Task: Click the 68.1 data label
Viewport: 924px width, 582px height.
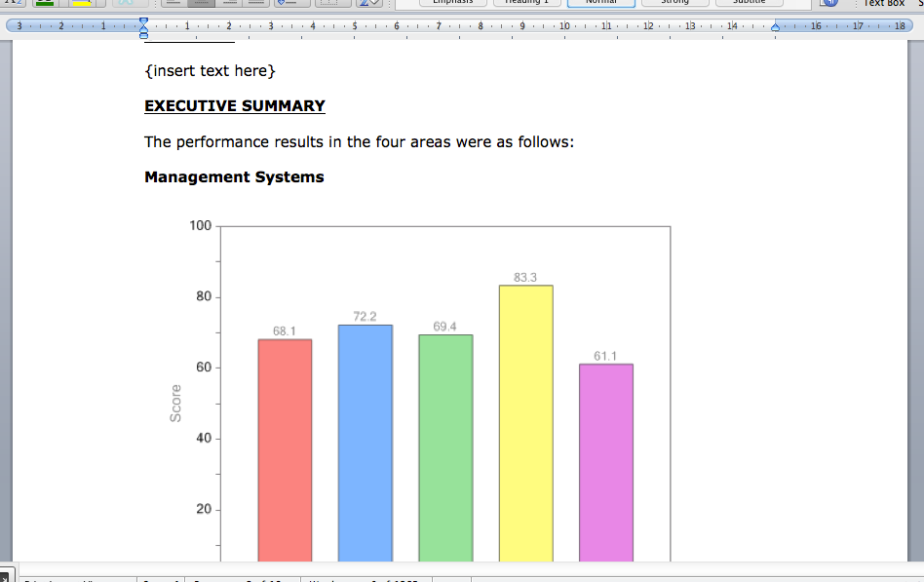Action: (284, 331)
